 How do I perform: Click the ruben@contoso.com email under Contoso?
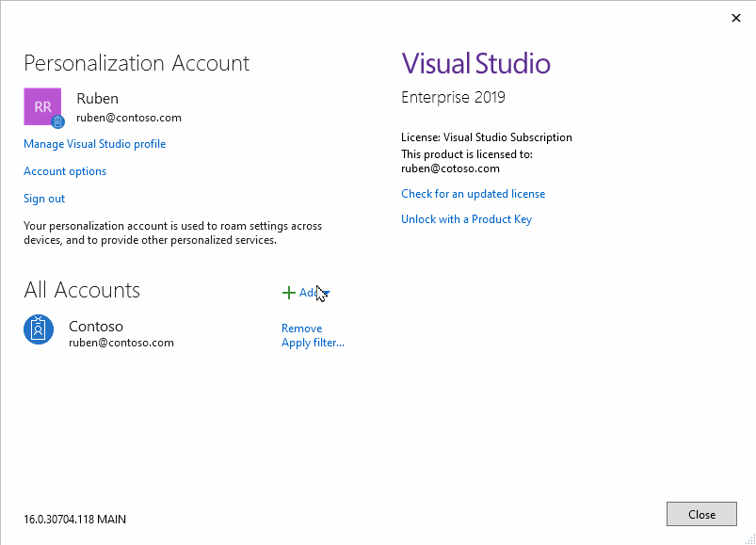point(121,343)
